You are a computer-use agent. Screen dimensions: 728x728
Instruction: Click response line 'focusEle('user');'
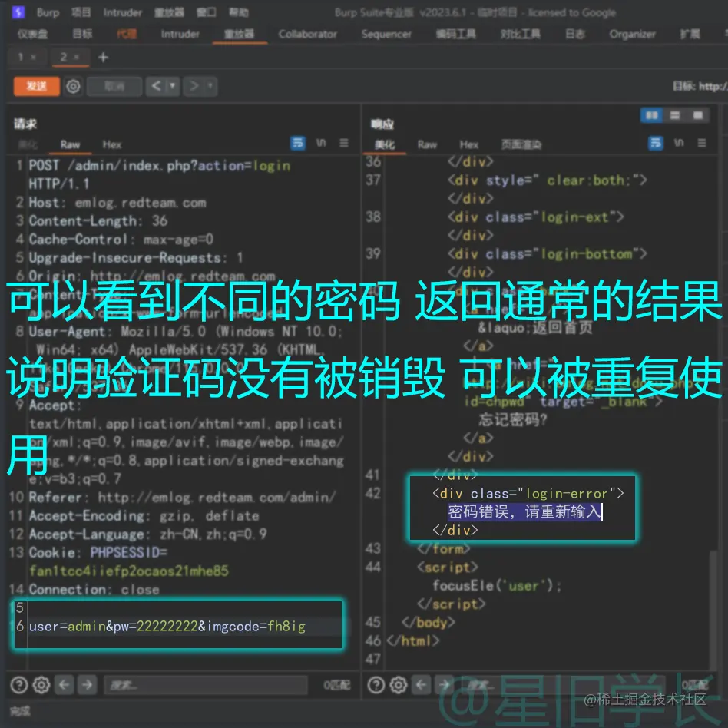pos(497,586)
